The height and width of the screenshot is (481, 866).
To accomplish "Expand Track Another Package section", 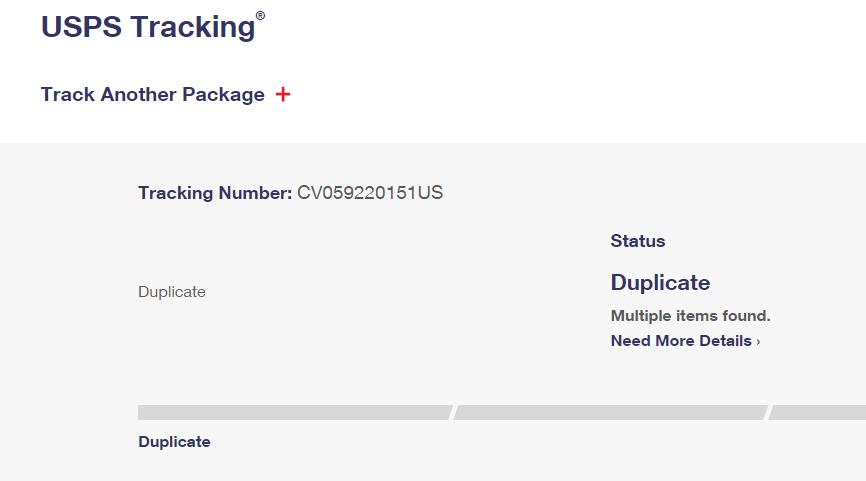I will pyautogui.click(x=153, y=94).
